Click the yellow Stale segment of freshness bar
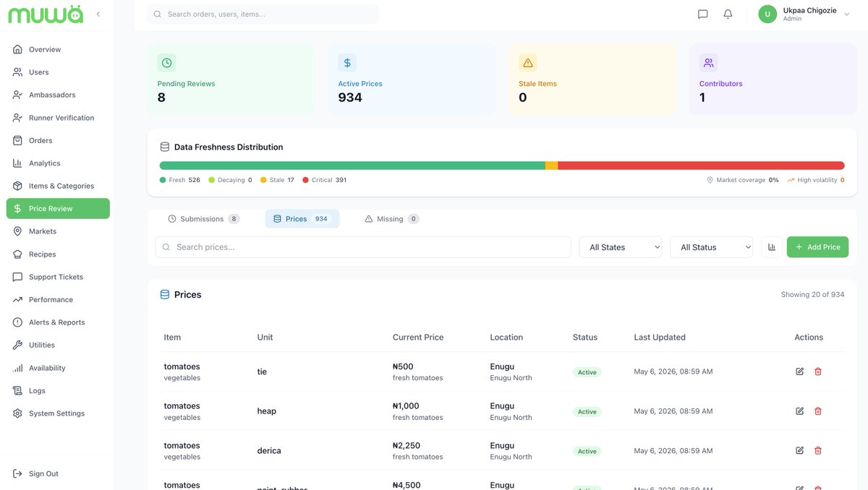This screenshot has width=868, height=490. coord(551,166)
